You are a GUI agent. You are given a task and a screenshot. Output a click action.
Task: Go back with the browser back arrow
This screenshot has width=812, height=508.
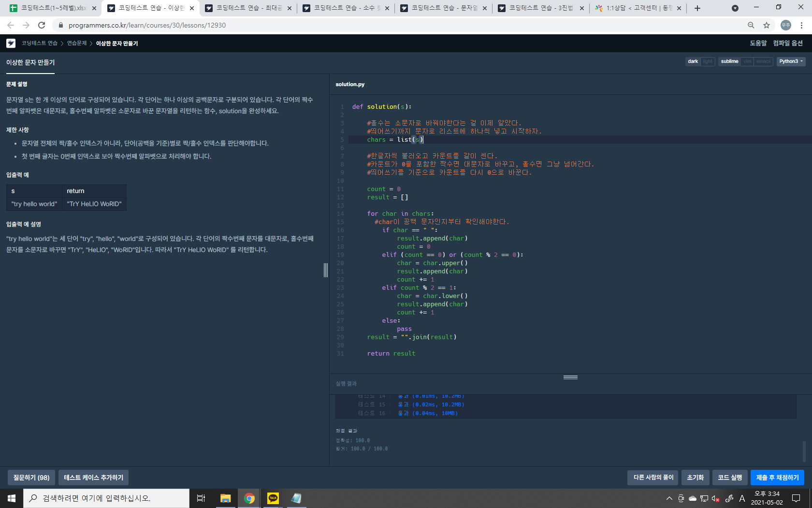pyautogui.click(x=11, y=25)
